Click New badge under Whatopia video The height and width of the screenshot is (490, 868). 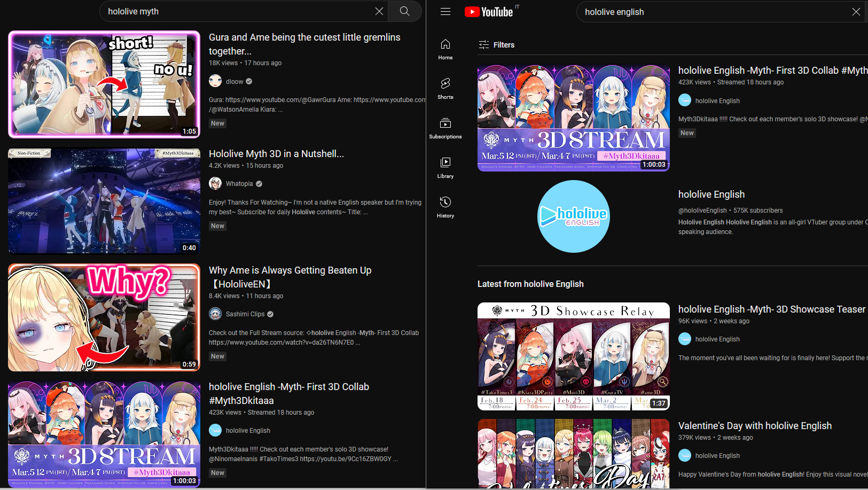pos(217,226)
